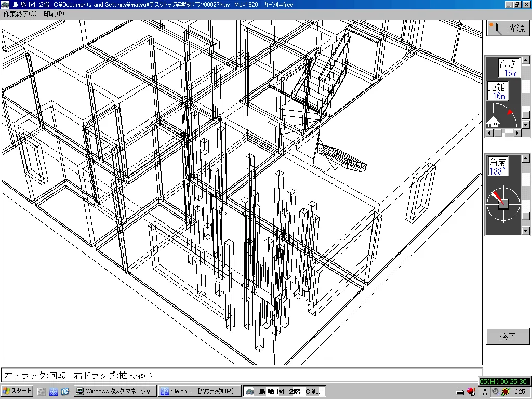This screenshot has width=532, height=399.
Task: Open the Windows スタート button
Action: (17, 391)
